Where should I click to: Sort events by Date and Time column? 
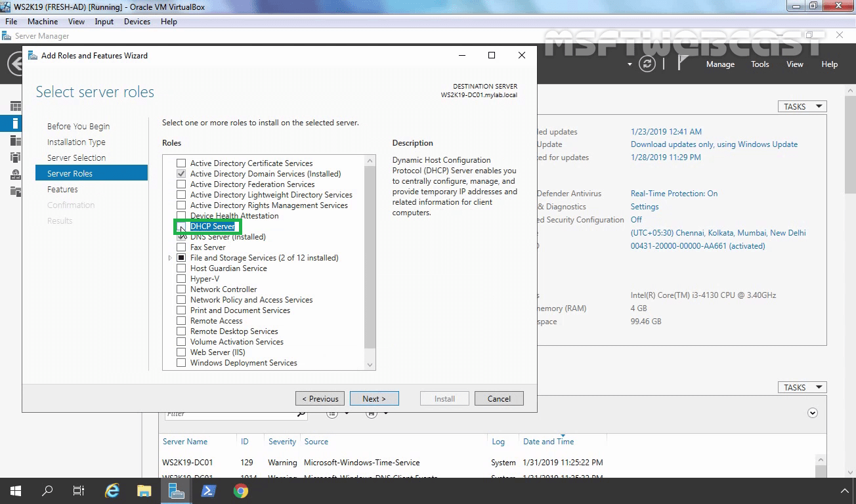point(548,442)
